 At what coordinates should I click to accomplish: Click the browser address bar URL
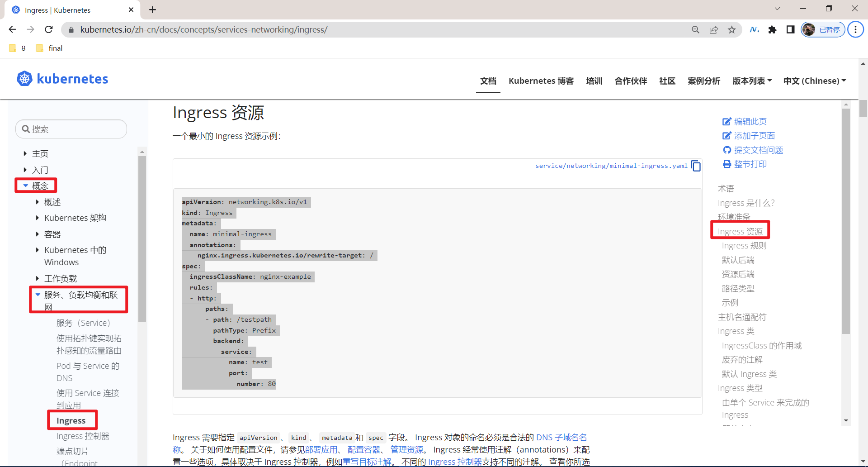[x=204, y=29]
